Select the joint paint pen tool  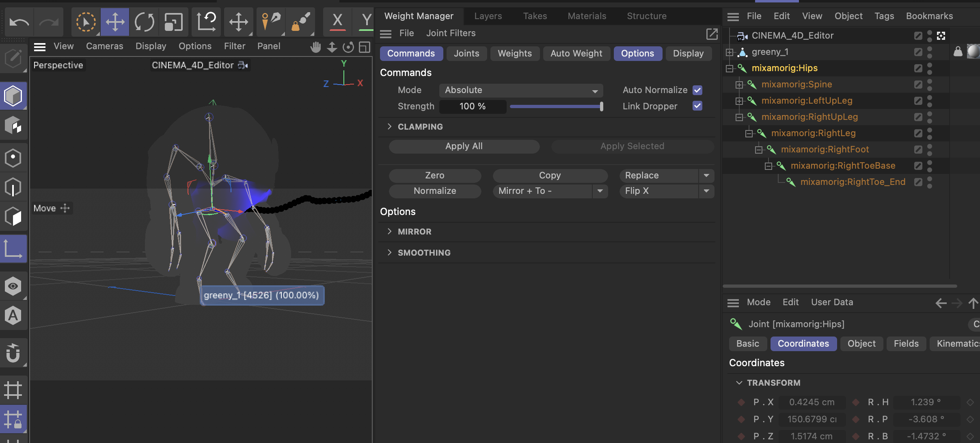coord(271,22)
